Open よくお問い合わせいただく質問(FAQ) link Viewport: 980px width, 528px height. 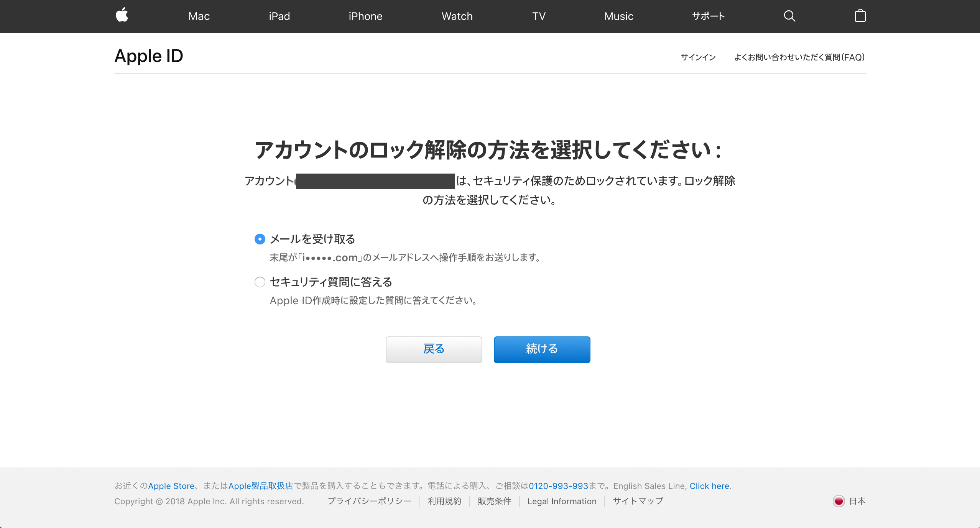799,57
